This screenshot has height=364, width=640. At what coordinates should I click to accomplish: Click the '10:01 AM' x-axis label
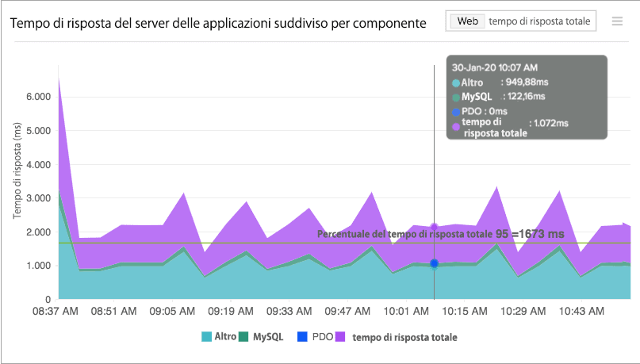406,312
